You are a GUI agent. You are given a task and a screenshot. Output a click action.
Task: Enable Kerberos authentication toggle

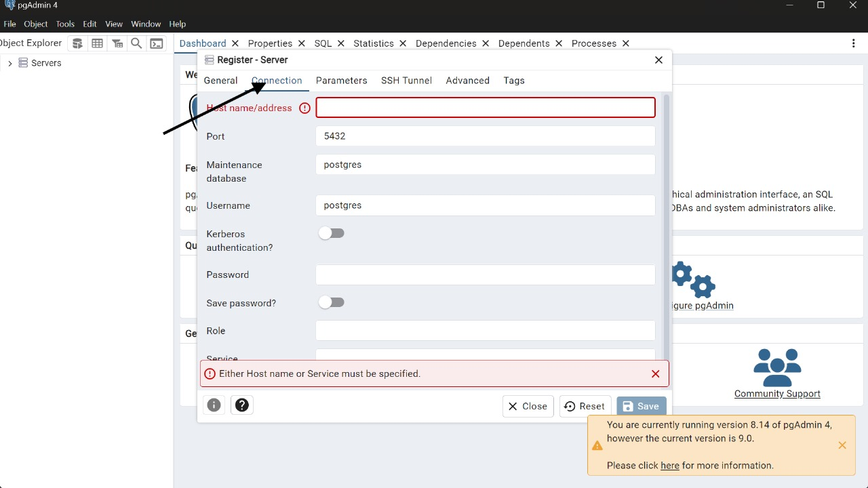tap(332, 233)
